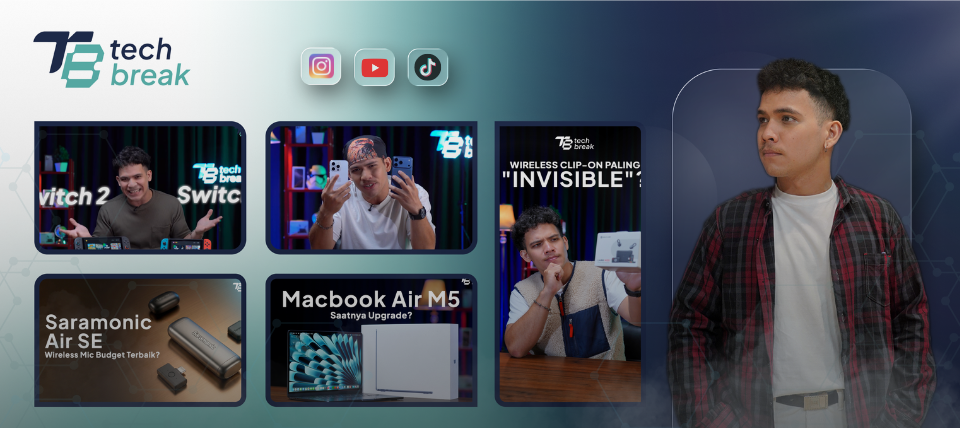Click the TB logo mark in header
The image size is (960, 428).
point(68,59)
